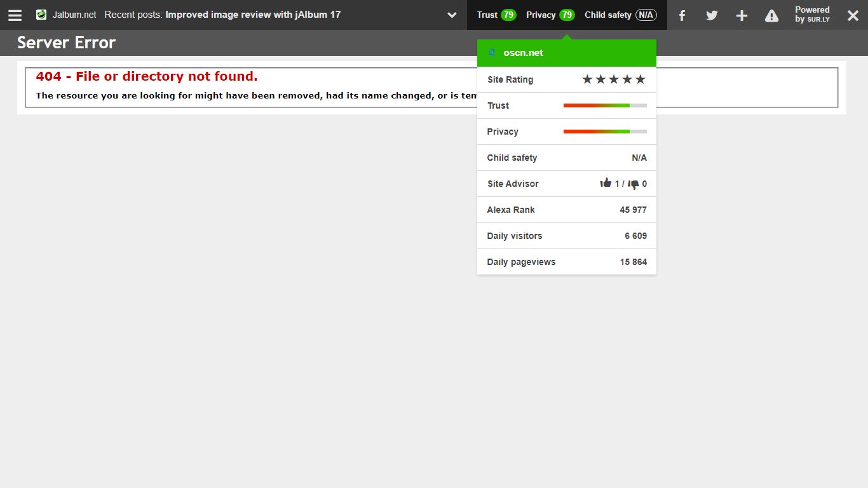
Task: Open the hamburger menu icon
Action: 15,15
